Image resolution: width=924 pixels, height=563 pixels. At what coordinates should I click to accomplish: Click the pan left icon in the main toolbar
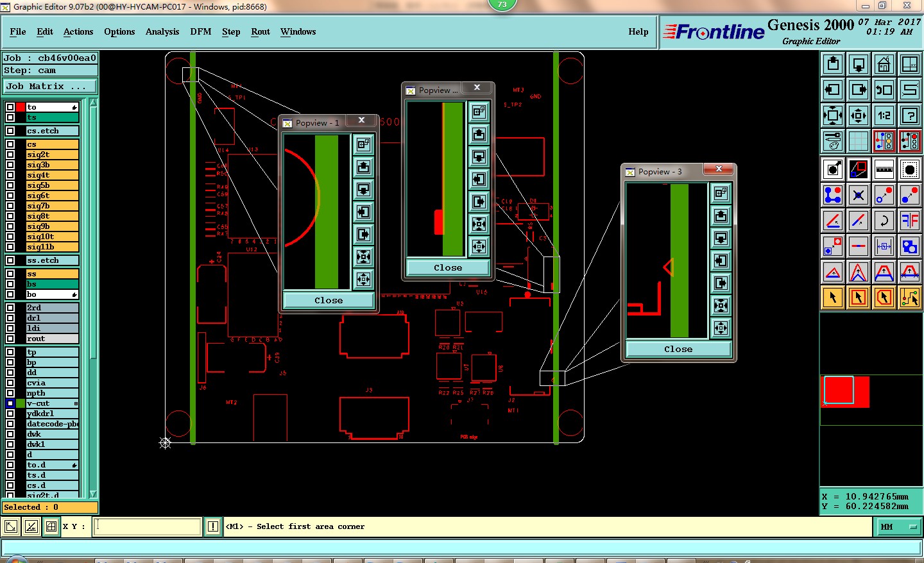click(x=833, y=90)
